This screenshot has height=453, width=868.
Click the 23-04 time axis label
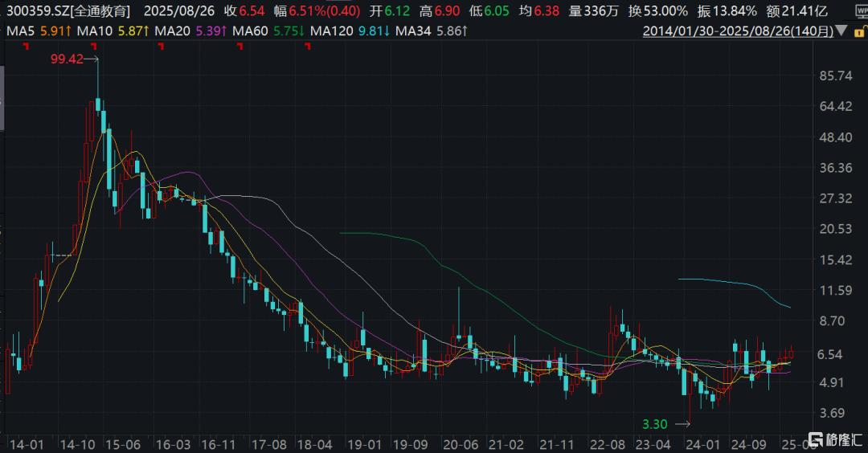click(x=653, y=445)
